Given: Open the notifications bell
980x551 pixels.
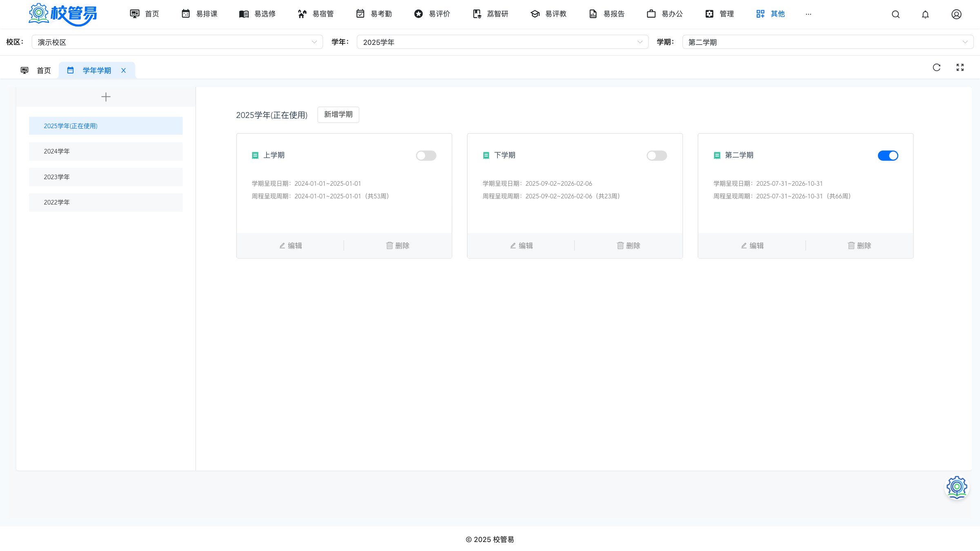Looking at the screenshot, I should [x=925, y=14].
